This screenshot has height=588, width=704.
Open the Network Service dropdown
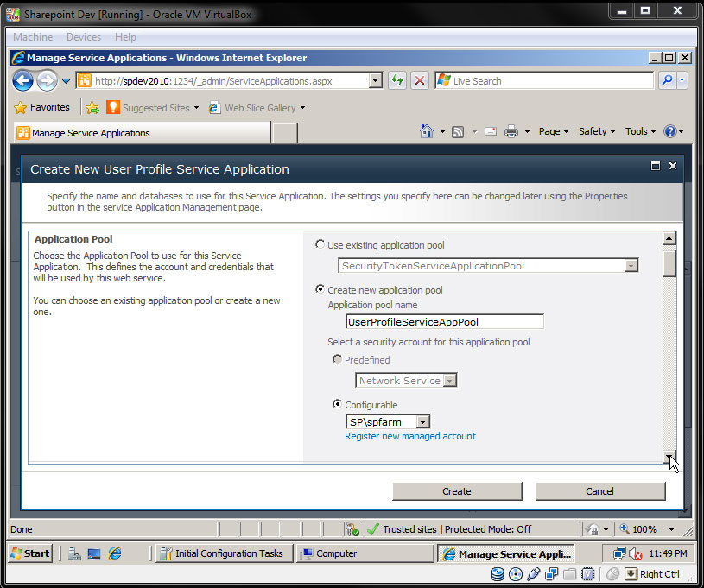click(x=449, y=381)
